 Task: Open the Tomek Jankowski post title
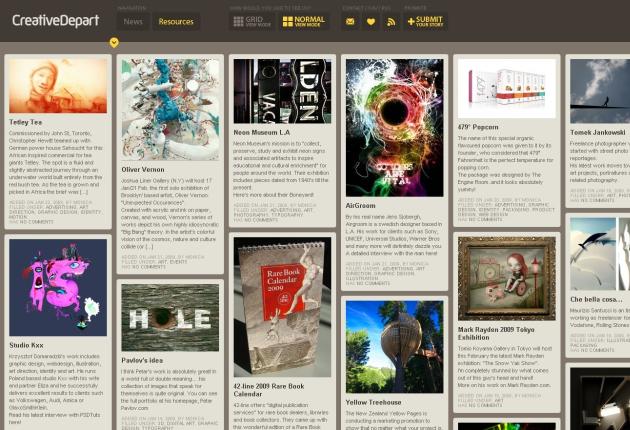click(x=597, y=132)
